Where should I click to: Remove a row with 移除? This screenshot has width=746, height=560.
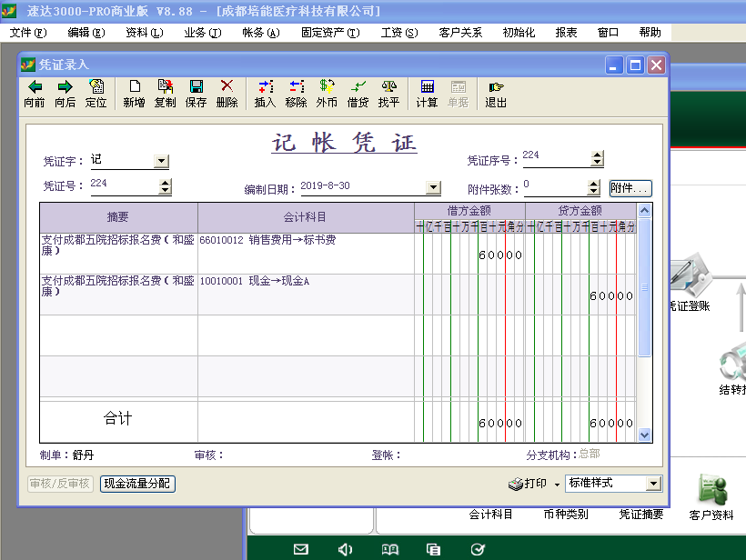(x=296, y=94)
